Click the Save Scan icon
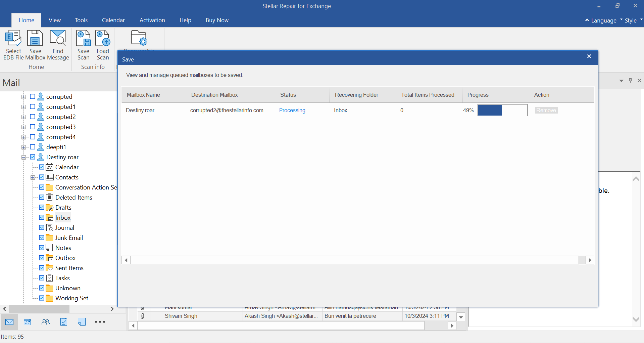 tap(83, 38)
